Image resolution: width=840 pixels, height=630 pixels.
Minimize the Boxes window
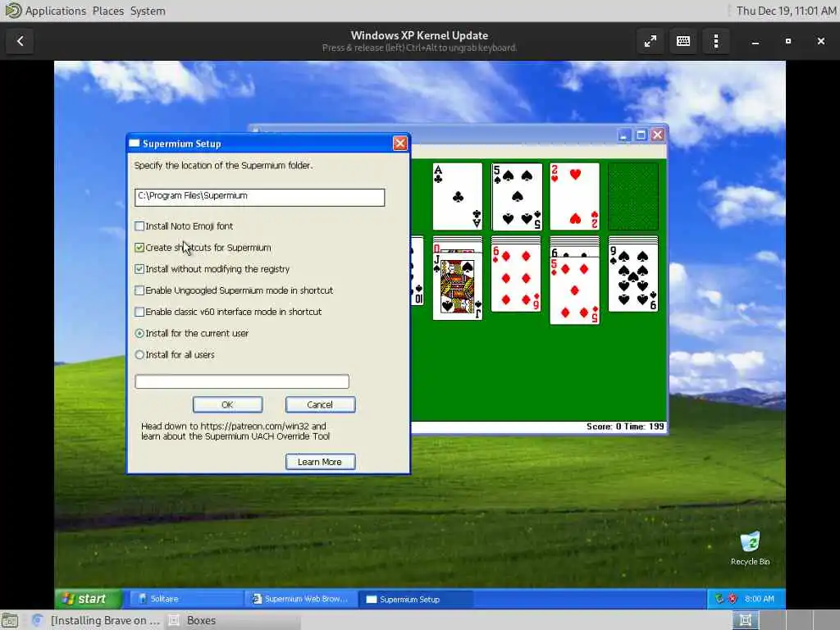(x=756, y=41)
